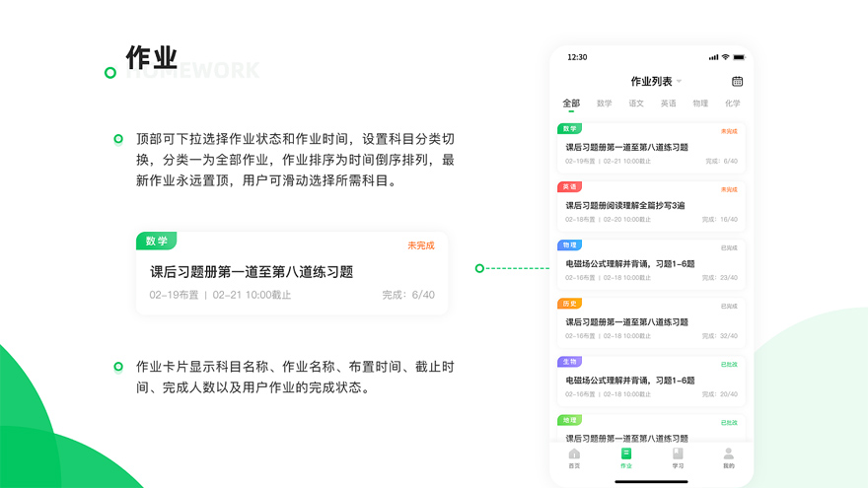This screenshot has width=868, height=488.
Task: Click the green 数学 subject tag in list
Action: pyautogui.click(x=569, y=129)
